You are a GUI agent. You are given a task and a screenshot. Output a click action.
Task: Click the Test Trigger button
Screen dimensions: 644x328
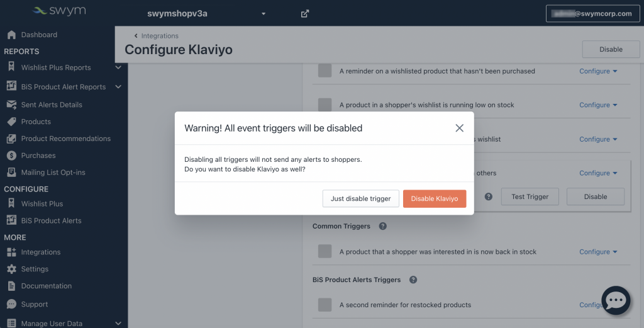tap(530, 196)
